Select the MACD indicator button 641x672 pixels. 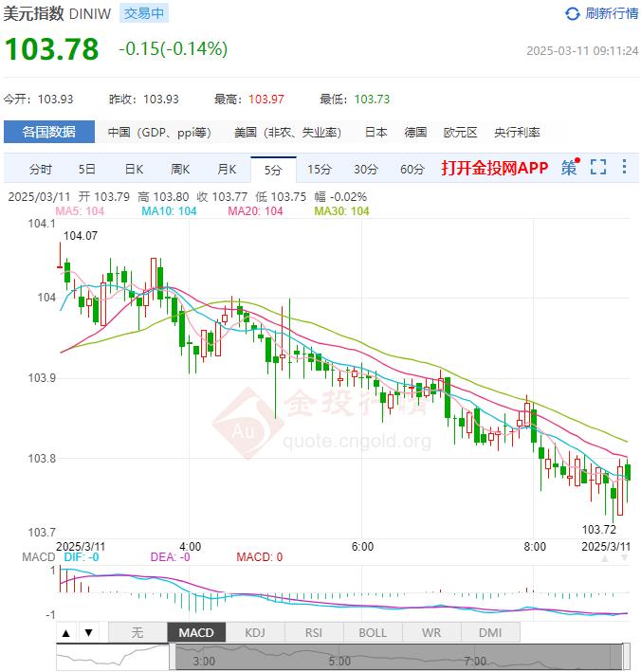pyautogui.click(x=196, y=632)
